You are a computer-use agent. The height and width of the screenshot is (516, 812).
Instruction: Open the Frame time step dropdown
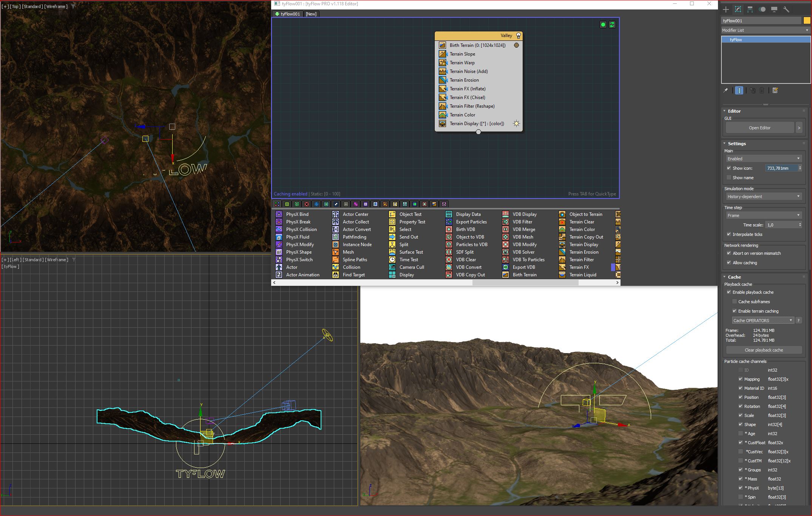click(x=764, y=215)
